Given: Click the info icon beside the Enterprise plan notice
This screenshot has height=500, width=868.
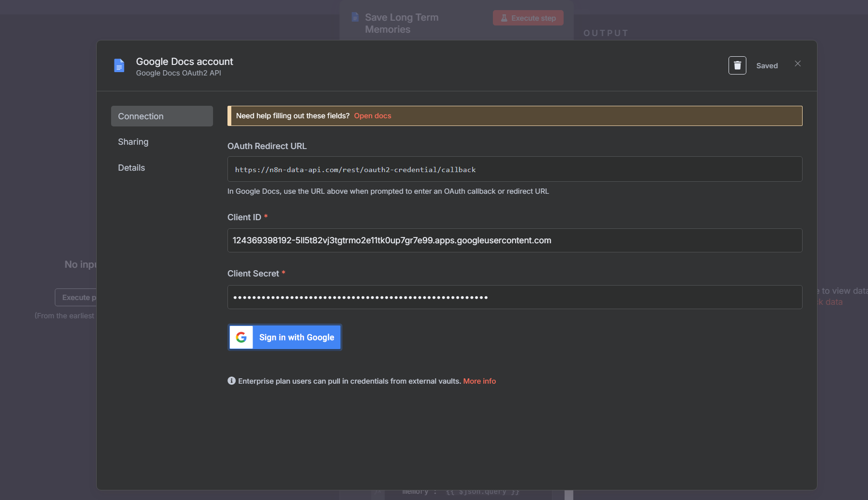Looking at the screenshot, I should click(x=231, y=381).
